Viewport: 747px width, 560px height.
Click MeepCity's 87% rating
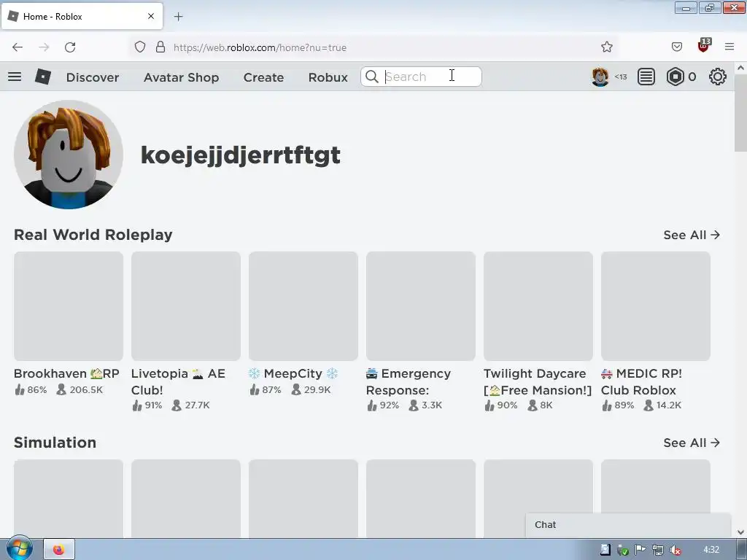pyautogui.click(x=266, y=389)
